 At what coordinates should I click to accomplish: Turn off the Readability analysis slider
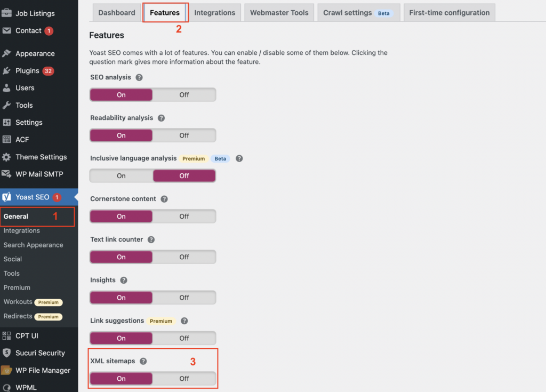(184, 135)
